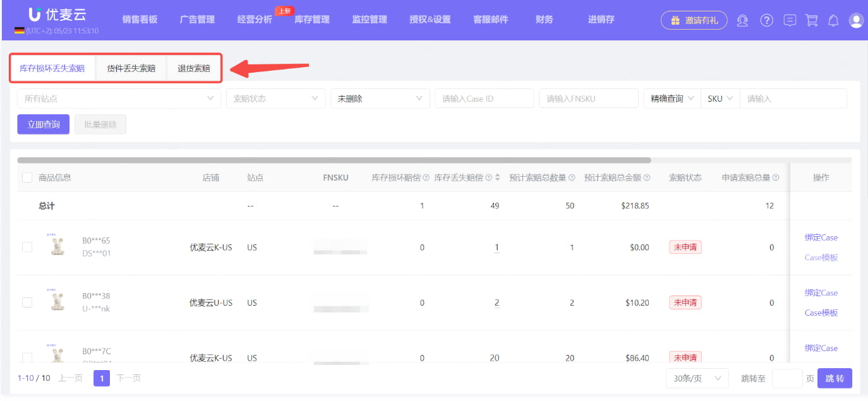Open the shopping cart icon

click(812, 20)
